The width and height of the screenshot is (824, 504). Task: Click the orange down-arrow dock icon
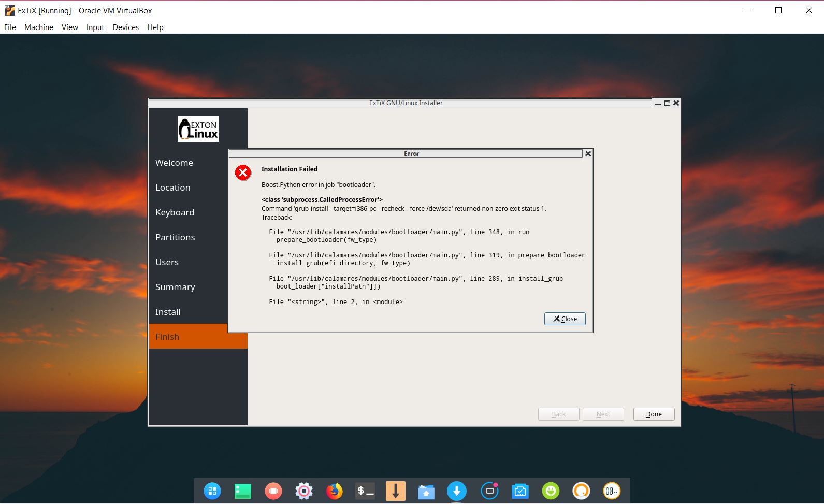coord(396,491)
